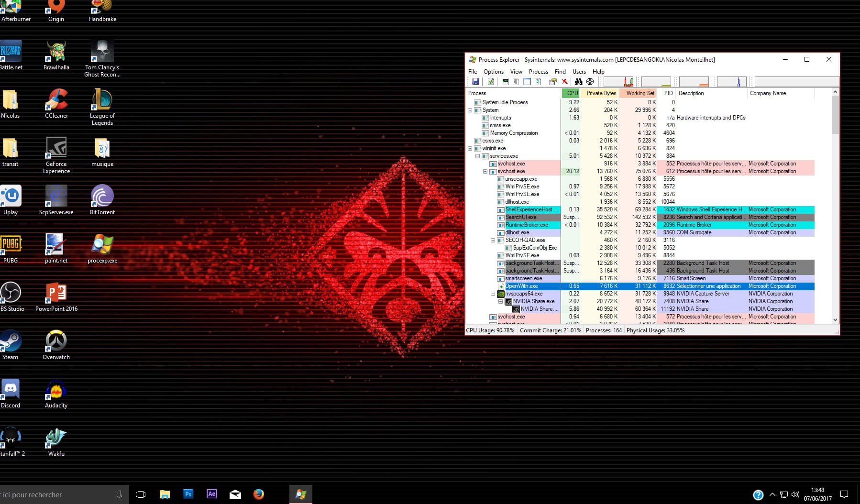The width and height of the screenshot is (860, 504).
Task: Select the System Idle Process row
Action: click(640, 102)
